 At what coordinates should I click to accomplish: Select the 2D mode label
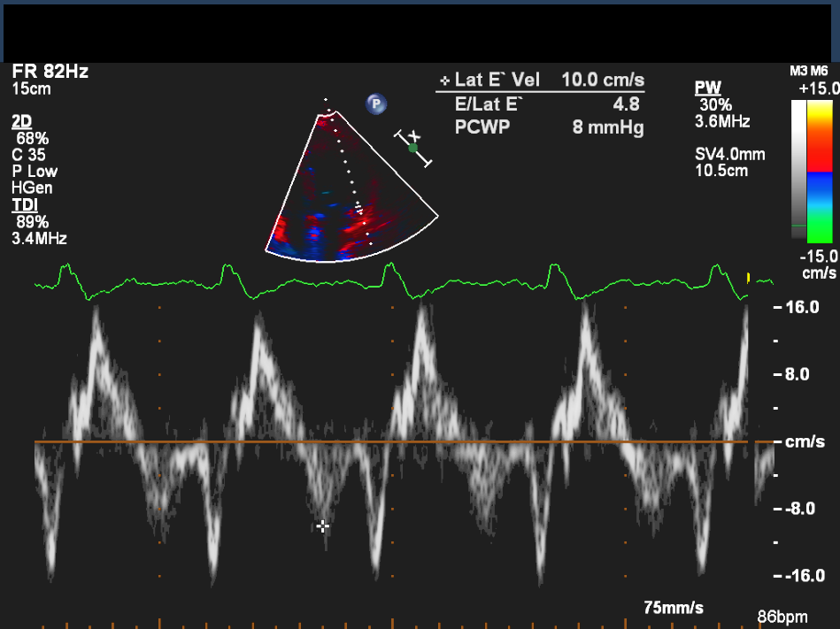tap(21, 121)
